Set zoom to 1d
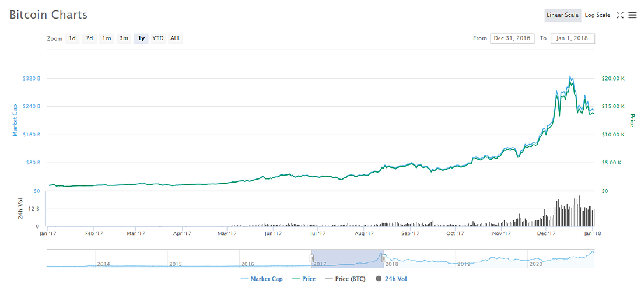Viewport: 644px width, 287px height. tap(72, 38)
